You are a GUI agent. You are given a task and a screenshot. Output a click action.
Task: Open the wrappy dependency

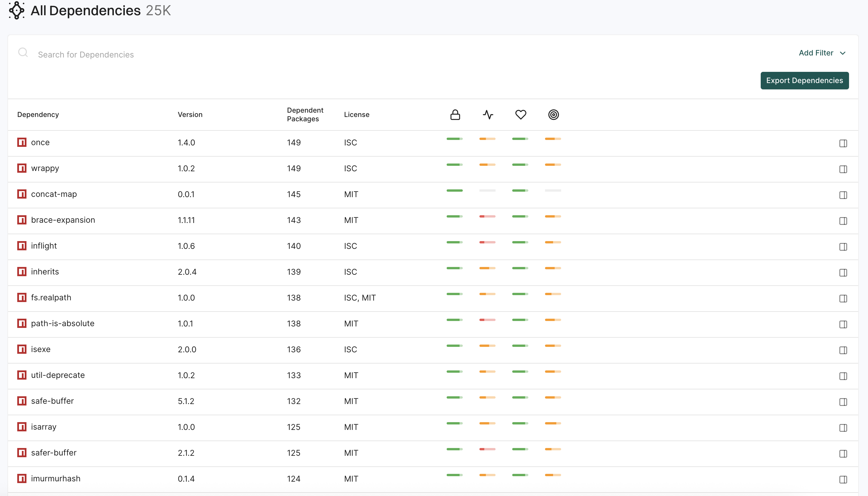pyautogui.click(x=45, y=168)
